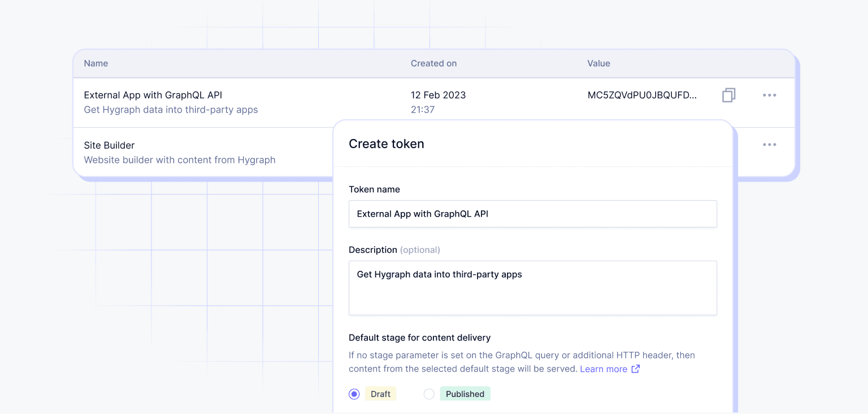Click the 12 Feb 2023 date cell
Viewport: 868px width, 414px height.
pyautogui.click(x=439, y=95)
